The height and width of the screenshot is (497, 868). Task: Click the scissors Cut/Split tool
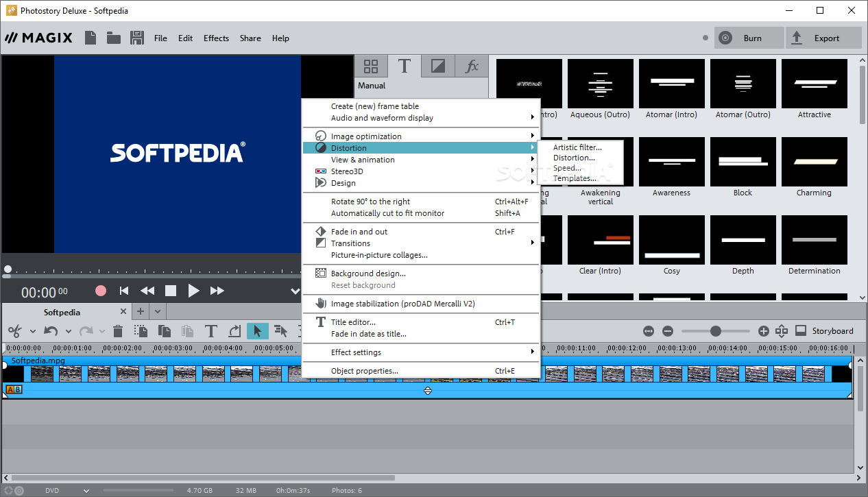[x=14, y=331]
